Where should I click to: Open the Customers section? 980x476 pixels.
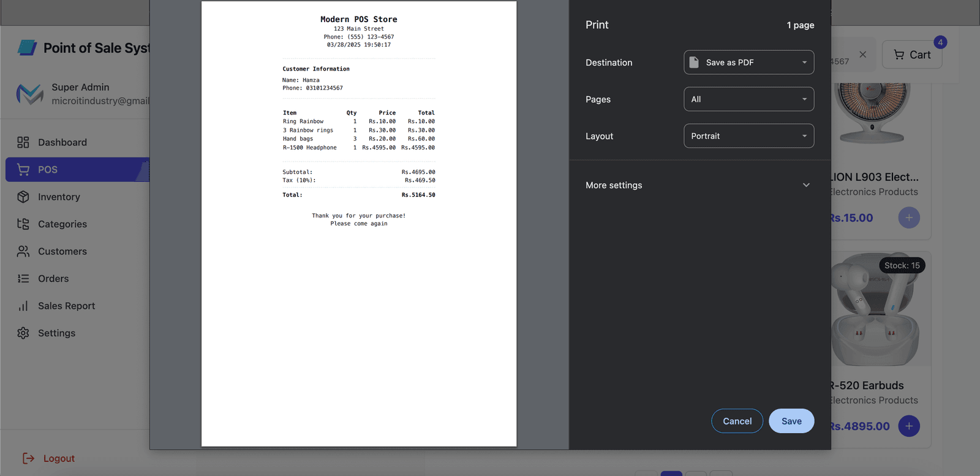(77, 251)
